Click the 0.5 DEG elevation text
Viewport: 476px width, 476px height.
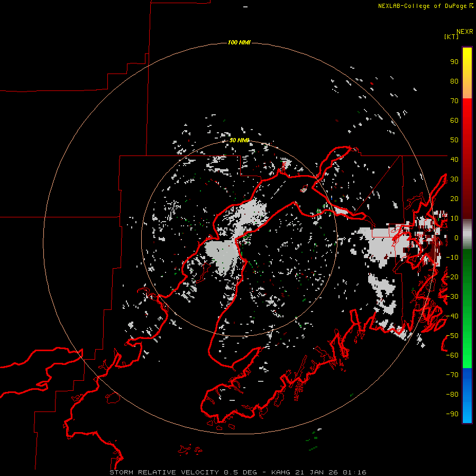coord(241,472)
